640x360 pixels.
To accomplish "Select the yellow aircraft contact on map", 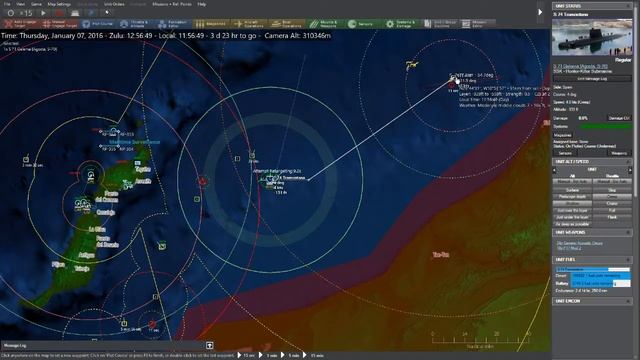I will [412, 64].
